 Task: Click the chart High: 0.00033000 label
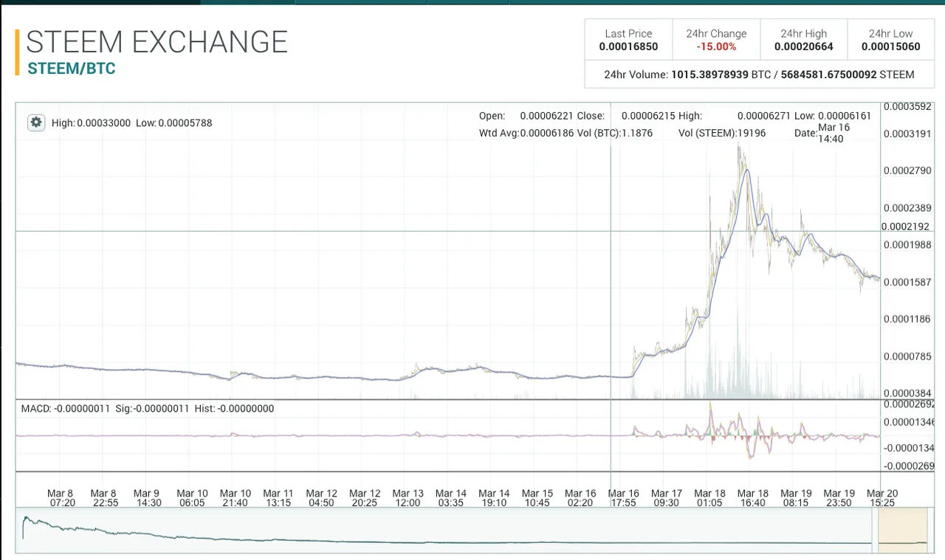click(x=92, y=123)
